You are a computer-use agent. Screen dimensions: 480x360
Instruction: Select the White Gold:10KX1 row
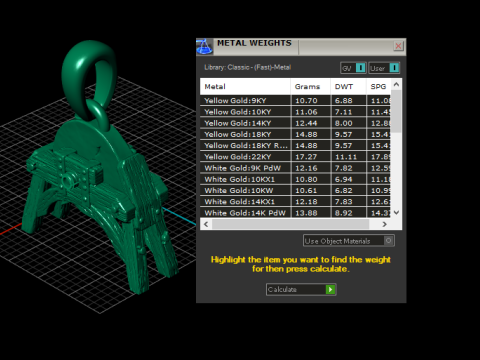(x=295, y=179)
